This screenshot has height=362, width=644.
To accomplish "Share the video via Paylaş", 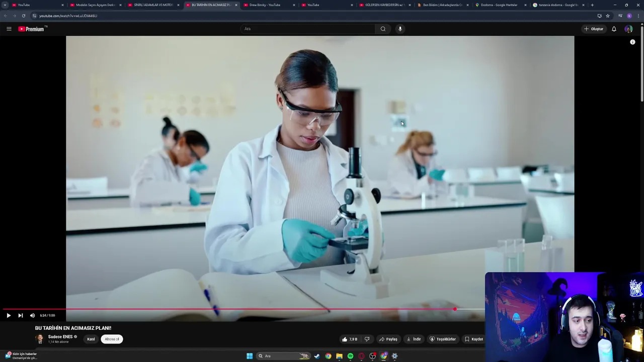I will pos(388,339).
